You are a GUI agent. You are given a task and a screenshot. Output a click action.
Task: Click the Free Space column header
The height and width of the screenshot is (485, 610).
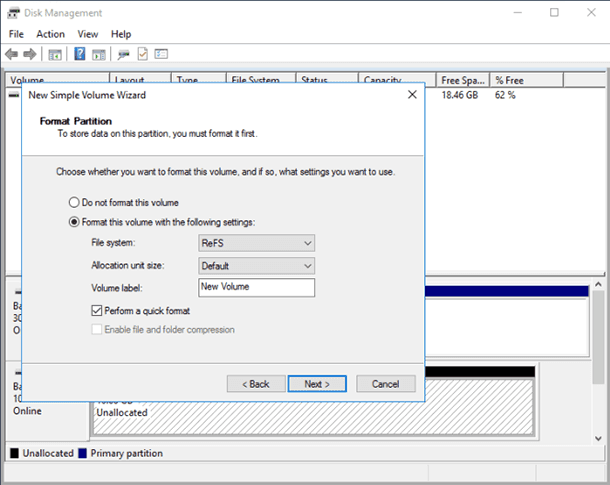pyautogui.click(x=463, y=80)
